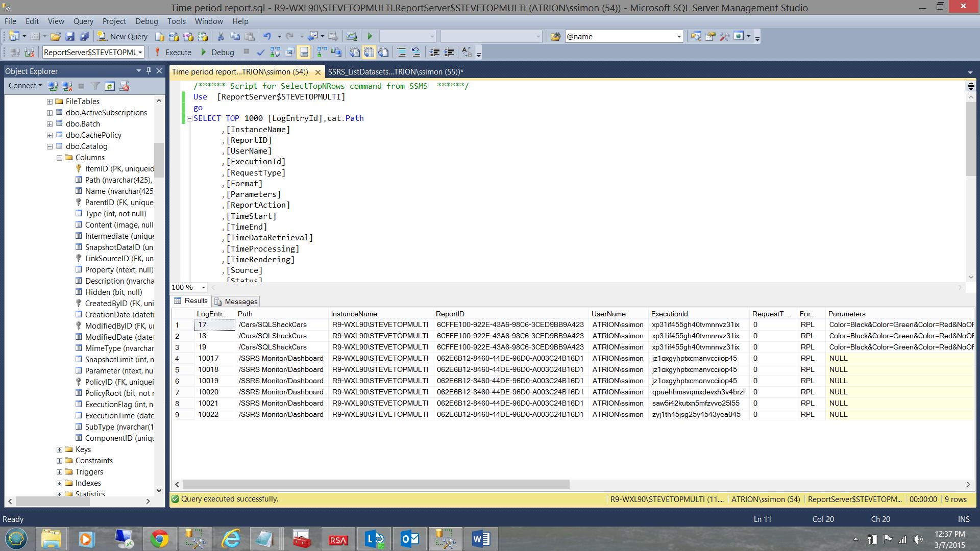
Task: Collapse the dbo.Catalog table node
Action: 50,146
